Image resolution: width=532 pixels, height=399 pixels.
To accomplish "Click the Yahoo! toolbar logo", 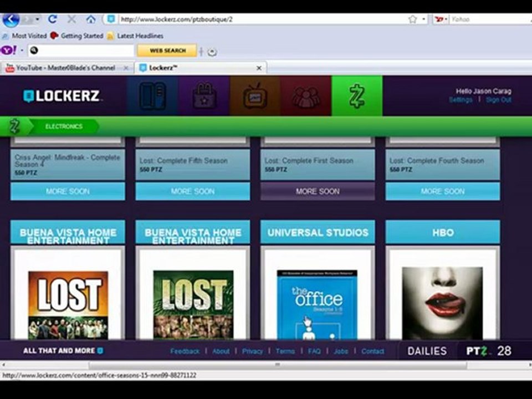I will click(x=8, y=50).
